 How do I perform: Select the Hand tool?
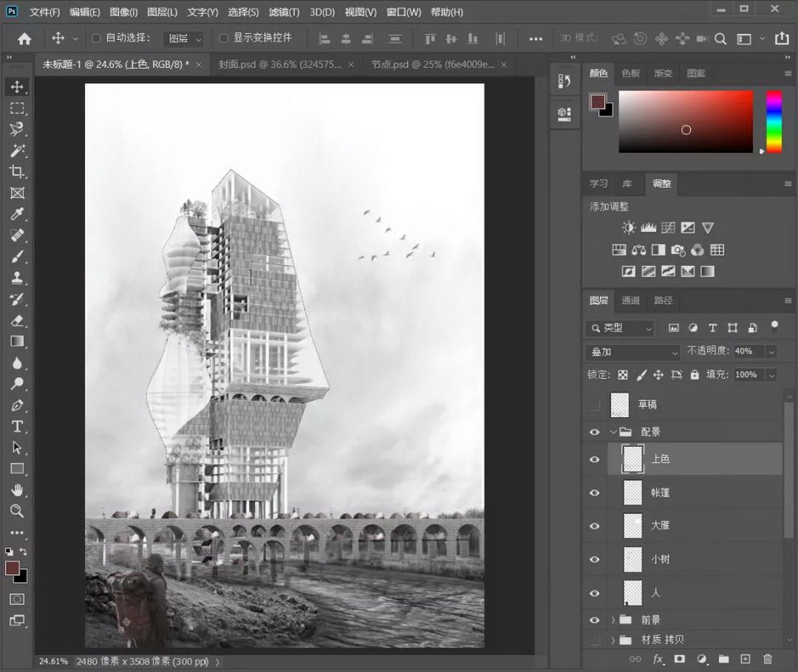point(17,490)
